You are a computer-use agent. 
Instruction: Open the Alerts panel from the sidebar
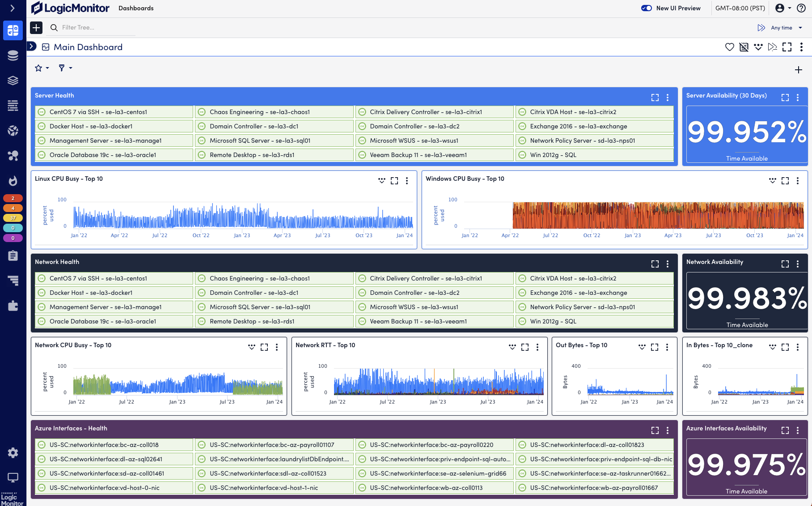13,181
